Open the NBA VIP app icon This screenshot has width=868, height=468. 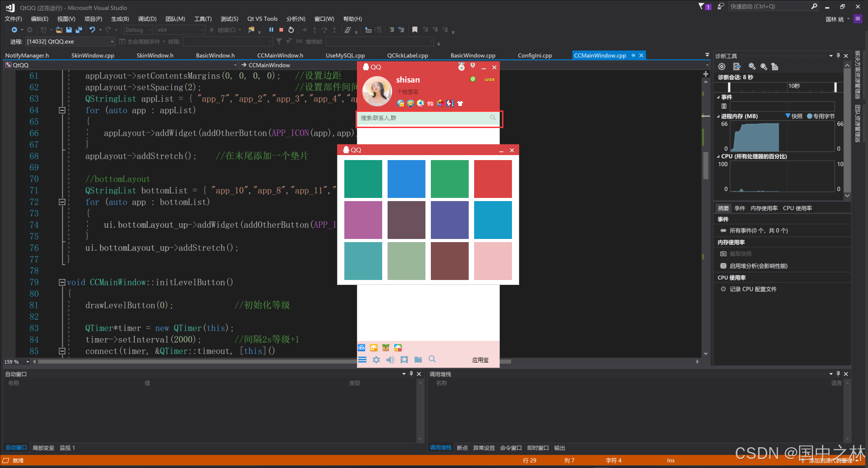point(450,103)
